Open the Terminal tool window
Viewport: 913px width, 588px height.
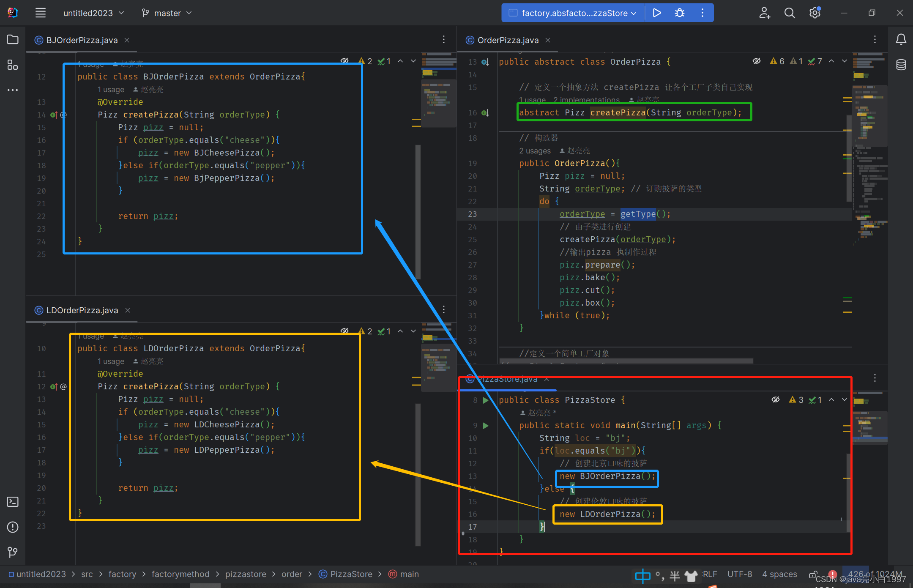13,502
